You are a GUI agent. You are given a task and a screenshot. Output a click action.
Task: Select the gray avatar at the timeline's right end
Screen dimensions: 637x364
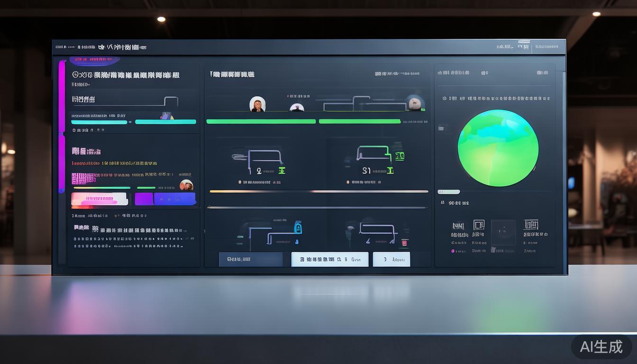point(415,102)
